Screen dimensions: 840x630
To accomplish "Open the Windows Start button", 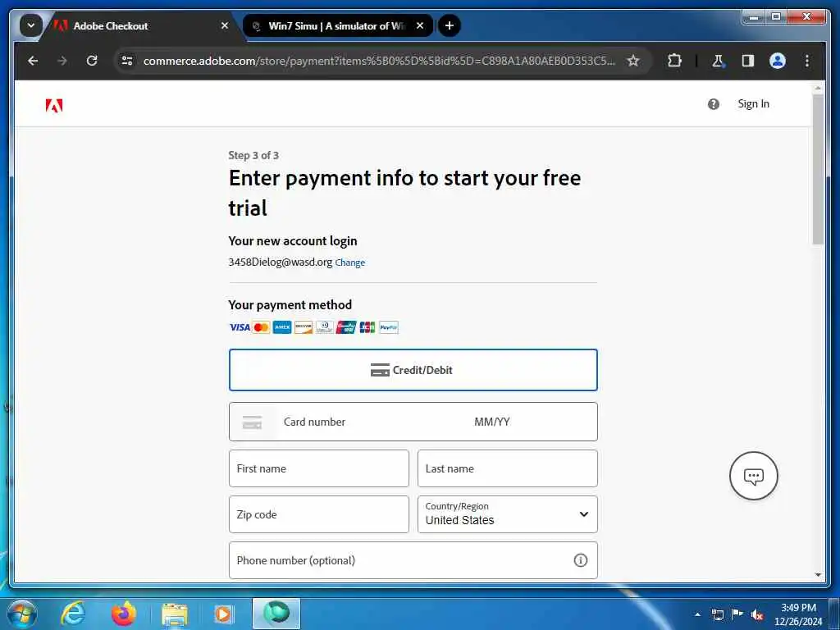I will click(21, 614).
